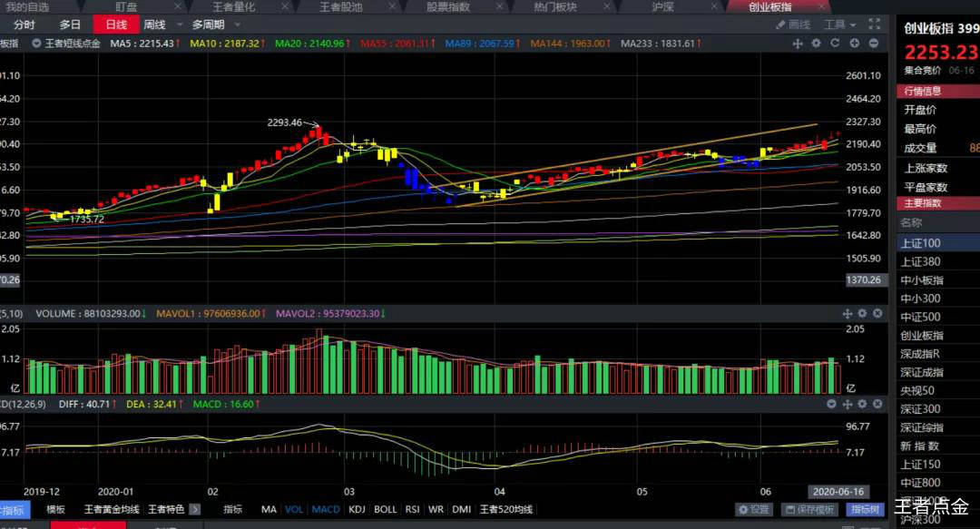The image size is (980, 529).
Task: Select 创业板指 in the index list
Action: (x=921, y=336)
